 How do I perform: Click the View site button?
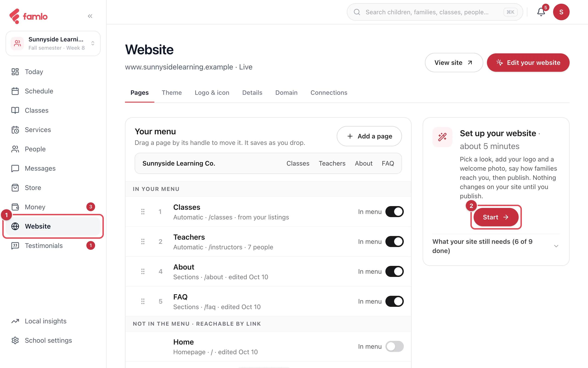[454, 63]
